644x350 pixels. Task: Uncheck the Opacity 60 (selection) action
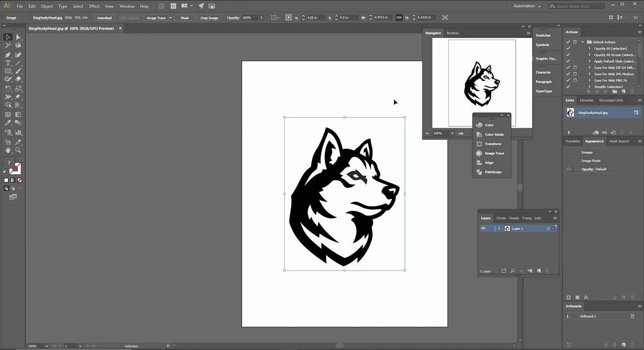[x=568, y=48]
